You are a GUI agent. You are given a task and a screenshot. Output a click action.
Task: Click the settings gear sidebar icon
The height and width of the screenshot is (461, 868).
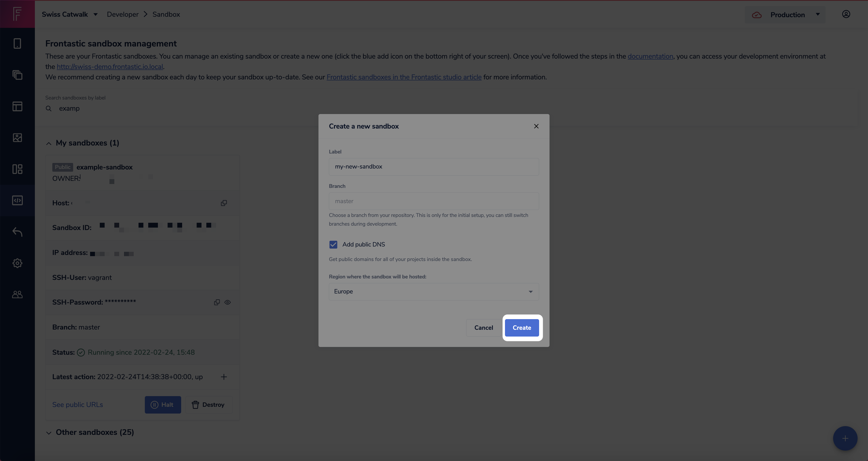(17, 263)
